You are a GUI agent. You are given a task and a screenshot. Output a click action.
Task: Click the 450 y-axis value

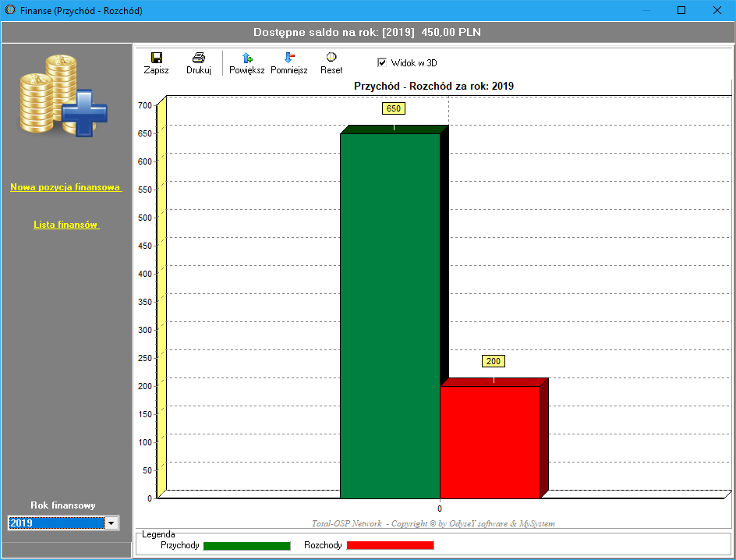coord(145,246)
